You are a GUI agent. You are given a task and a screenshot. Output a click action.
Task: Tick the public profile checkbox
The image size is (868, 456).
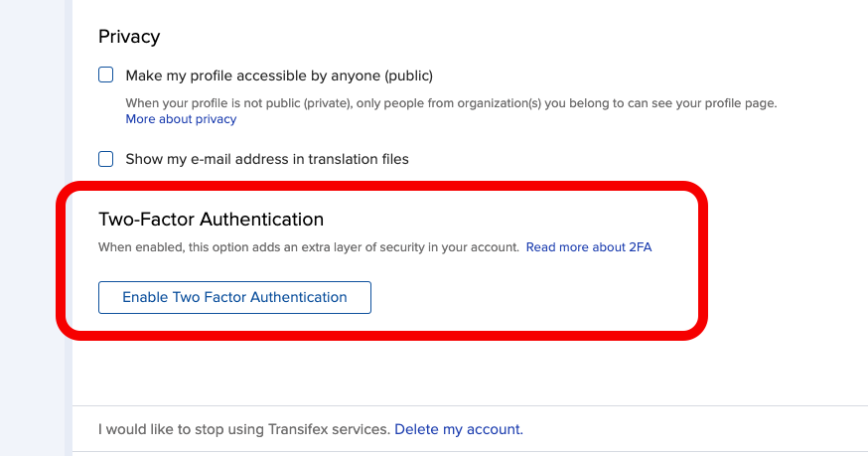coord(105,75)
